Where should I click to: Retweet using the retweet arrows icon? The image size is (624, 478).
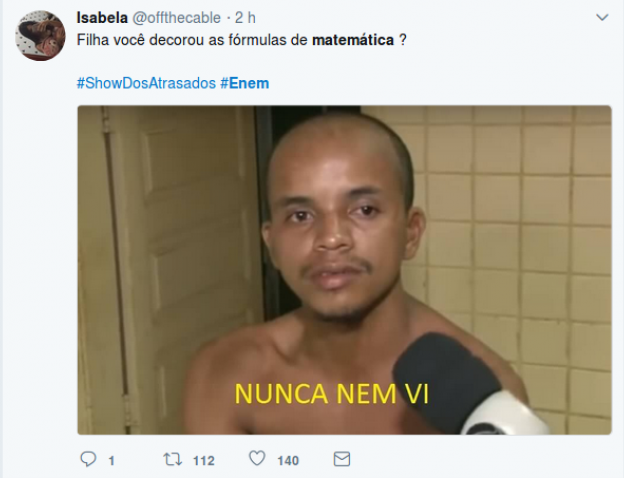click(173, 460)
